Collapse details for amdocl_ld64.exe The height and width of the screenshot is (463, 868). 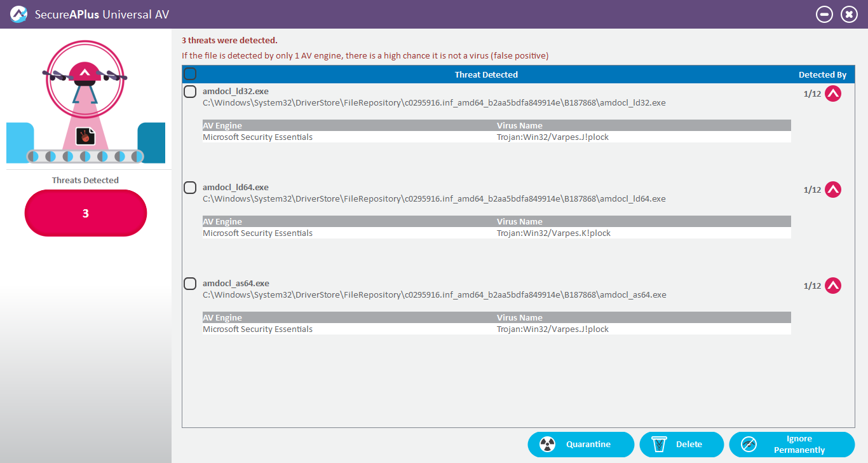coord(833,190)
